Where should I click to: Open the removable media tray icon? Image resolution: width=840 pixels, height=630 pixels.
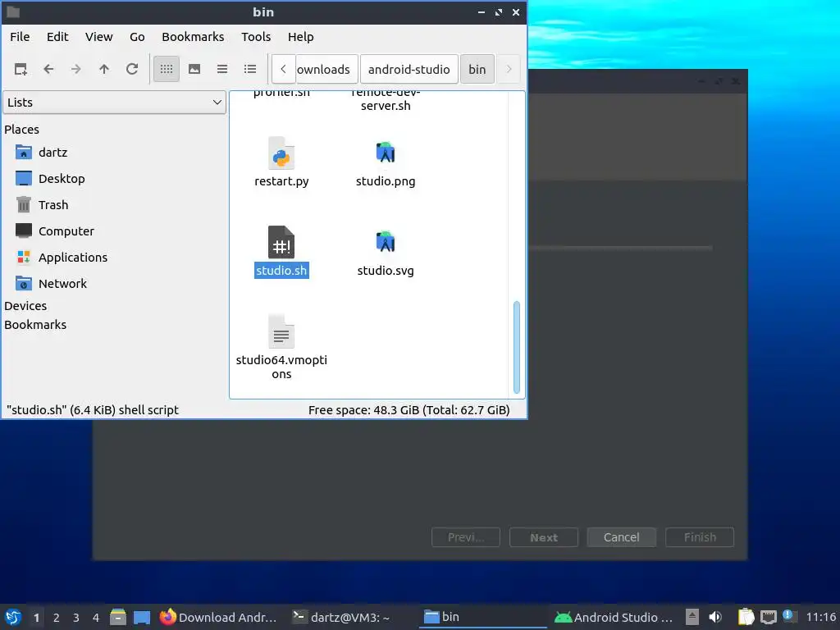pos(692,617)
